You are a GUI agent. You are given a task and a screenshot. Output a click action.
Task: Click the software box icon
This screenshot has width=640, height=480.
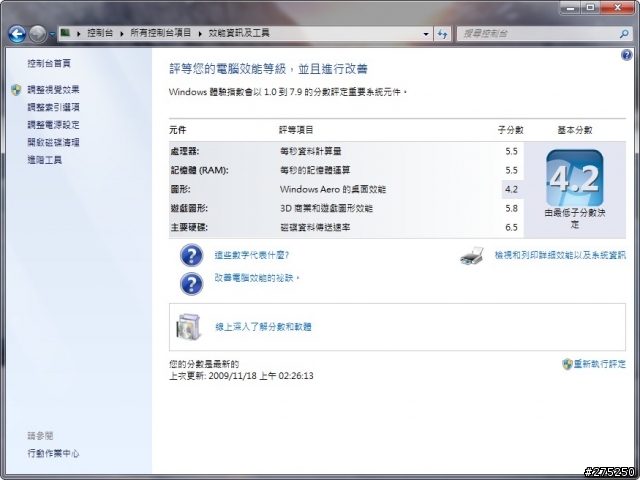pyautogui.click(x=189, y=327)
